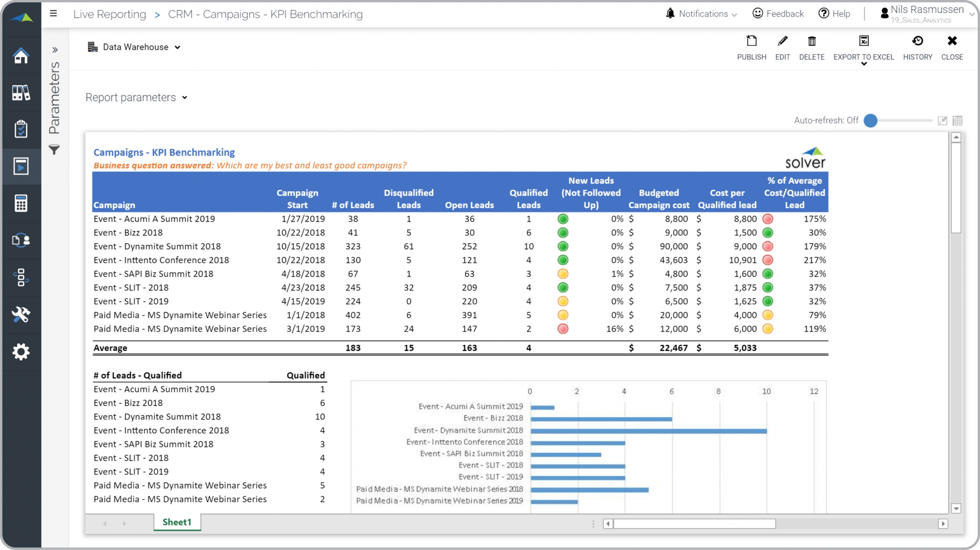This screenshot has width=980, height=550.
Task: Click budgeted cost value 43,603
Action: click(673, 260)
